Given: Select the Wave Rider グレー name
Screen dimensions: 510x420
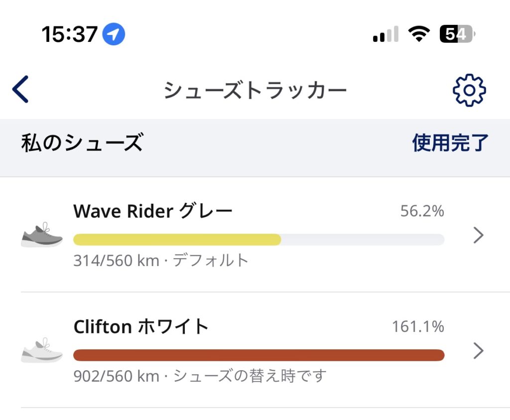Looking at the screenshot, I should pos(153,212).
